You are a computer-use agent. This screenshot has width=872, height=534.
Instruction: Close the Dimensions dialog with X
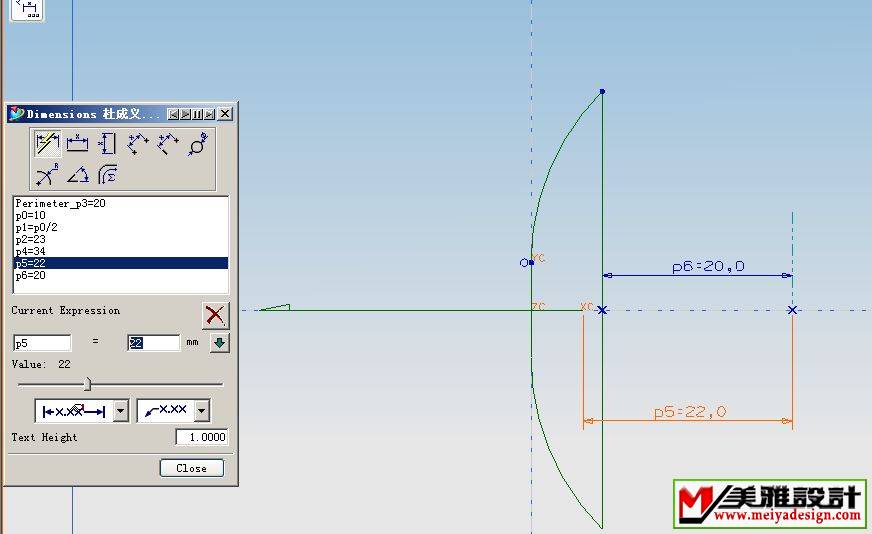225,113
